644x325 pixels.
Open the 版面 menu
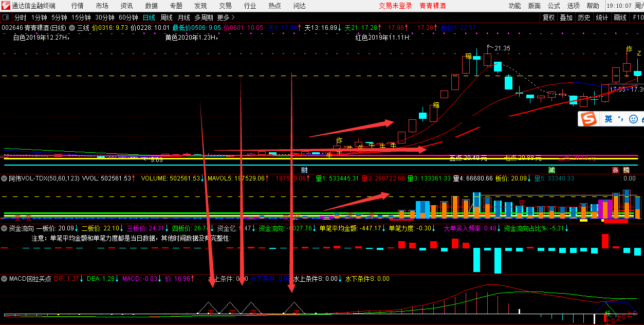535,6
